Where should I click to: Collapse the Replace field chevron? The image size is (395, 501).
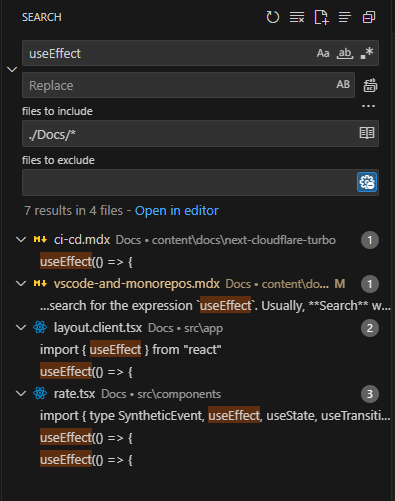12,69
